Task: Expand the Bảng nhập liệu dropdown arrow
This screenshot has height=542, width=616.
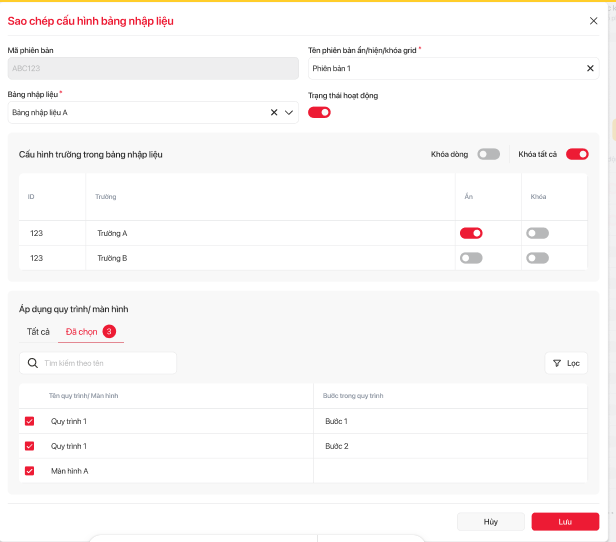Action: pyautogui.click(x=290, y=113)
